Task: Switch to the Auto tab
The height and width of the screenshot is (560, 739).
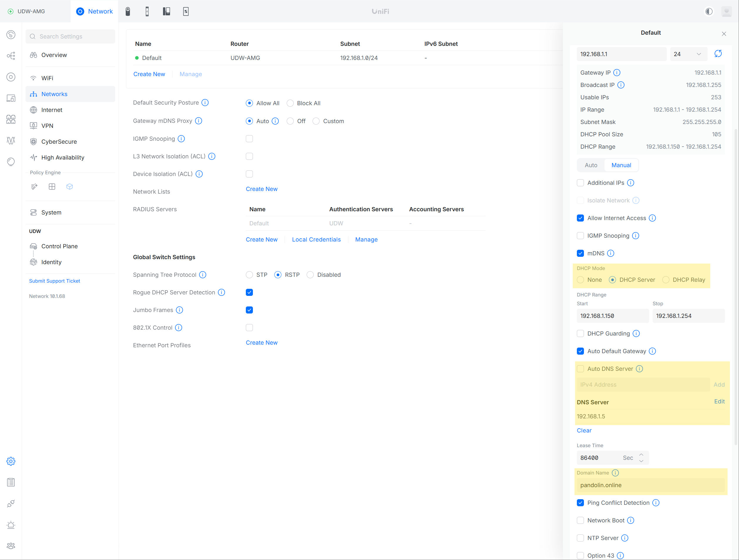Action: [591, 165]
